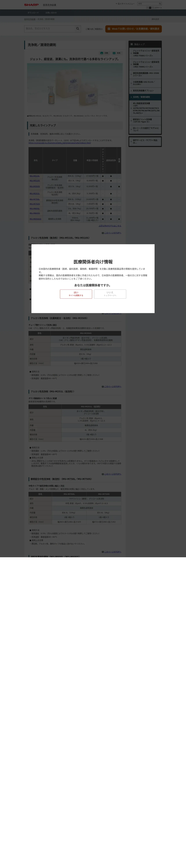This screenshot has width=186, height=868.
Task: Open MU-M251L model link in table
Action: click(x=34, y=193)
